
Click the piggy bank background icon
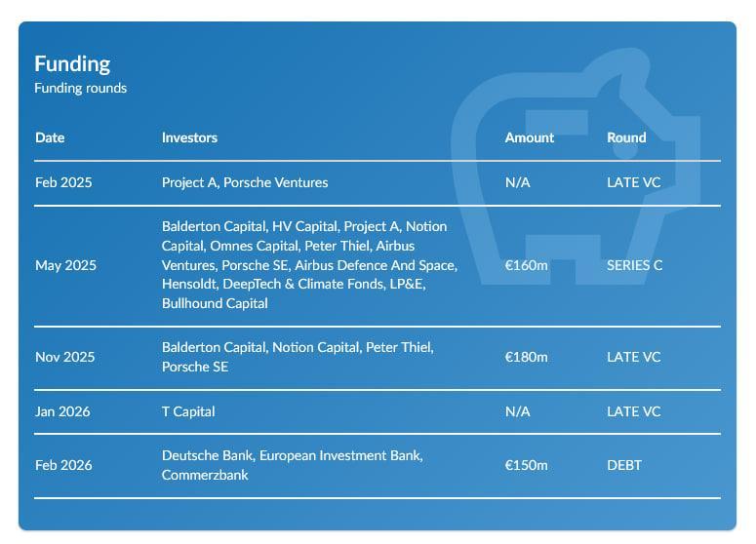576,156
